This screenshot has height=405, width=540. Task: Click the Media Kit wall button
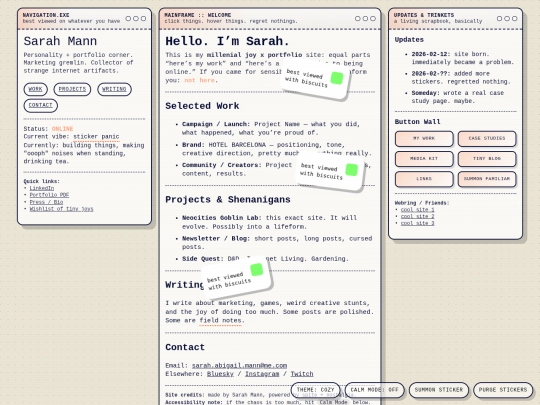pyautogui.click(x=424, y=159)
